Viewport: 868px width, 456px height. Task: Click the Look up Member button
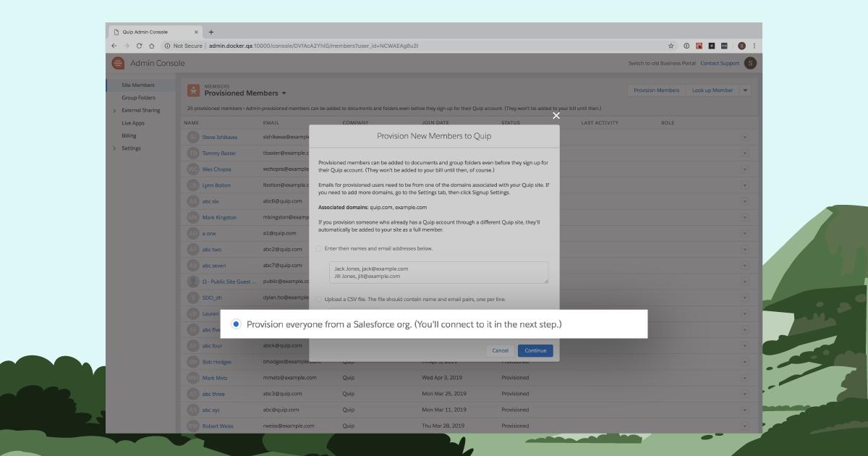click(x=712, y=90)
